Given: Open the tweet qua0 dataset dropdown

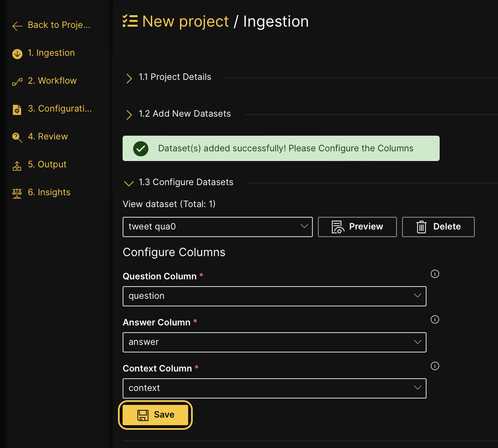Looking at the screenshot, I should tap(217, 227).
